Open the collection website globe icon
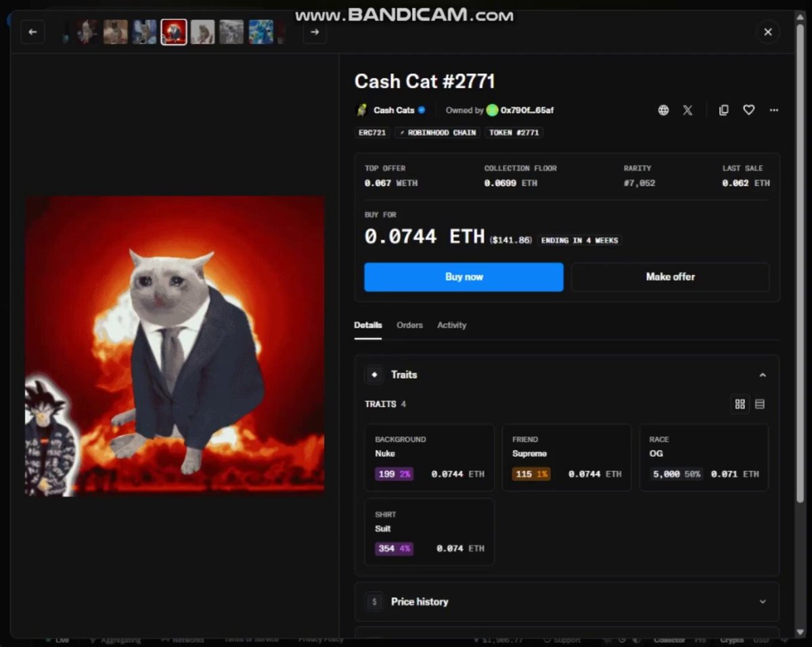Image resolution: width=812 pixels, height=647 pixels. tap(664, 110)
